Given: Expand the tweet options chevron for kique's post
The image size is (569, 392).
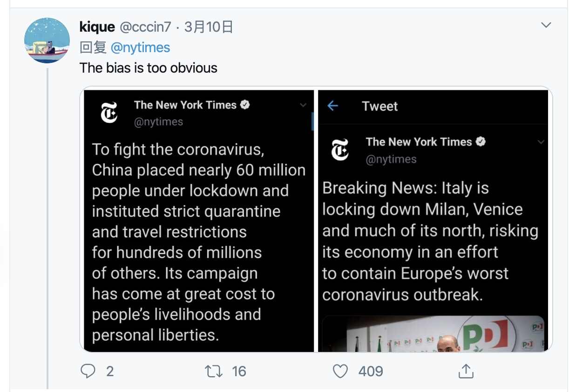Looking at the screenshot, I should point(546,25).
